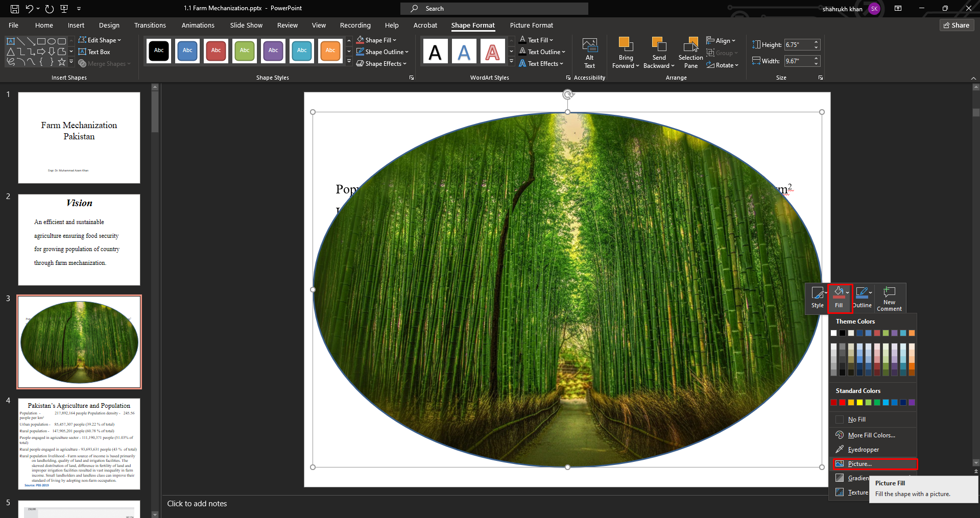Apply the black WordArt A style
980x518 pixels.
(435, 52)
